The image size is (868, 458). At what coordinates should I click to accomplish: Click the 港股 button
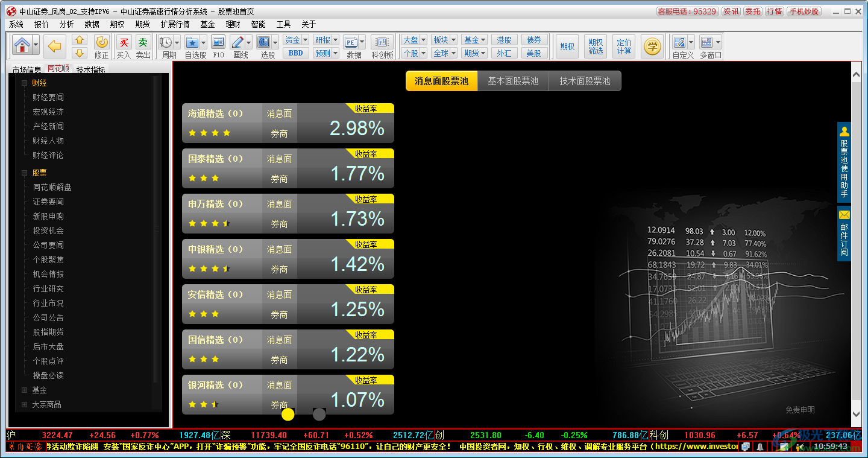click(x=505, y=40)
